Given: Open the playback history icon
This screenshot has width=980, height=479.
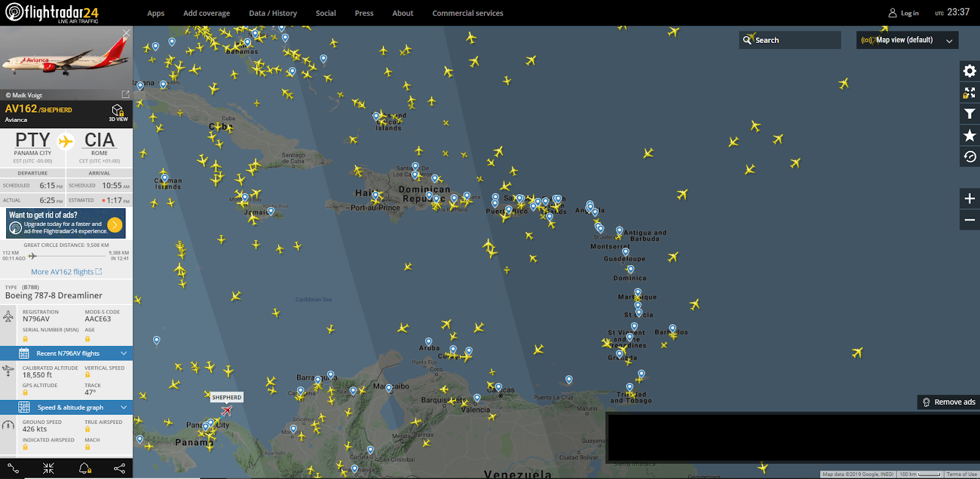Looking at the screenshot, I should pyautogui.click(x=969, y=157).
